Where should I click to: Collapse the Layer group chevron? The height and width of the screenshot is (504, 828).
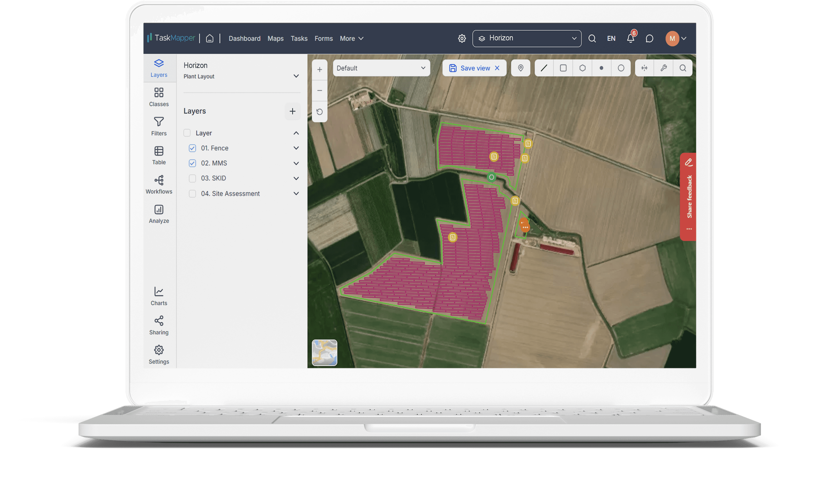(x=296, y=133)
